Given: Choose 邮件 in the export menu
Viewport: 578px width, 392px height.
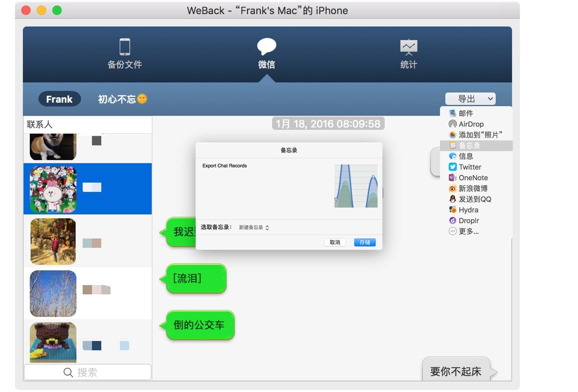Looking at the screenshot, I should (476, 113).
